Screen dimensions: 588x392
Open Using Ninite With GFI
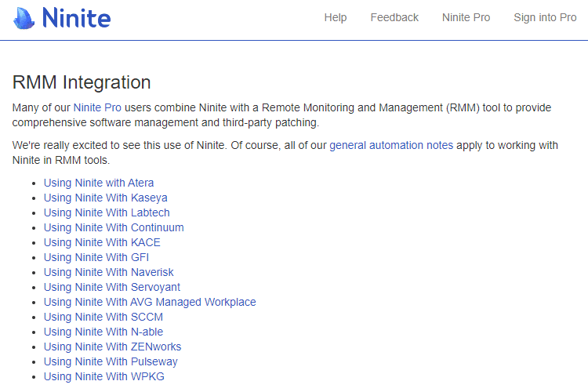(96, 257)
